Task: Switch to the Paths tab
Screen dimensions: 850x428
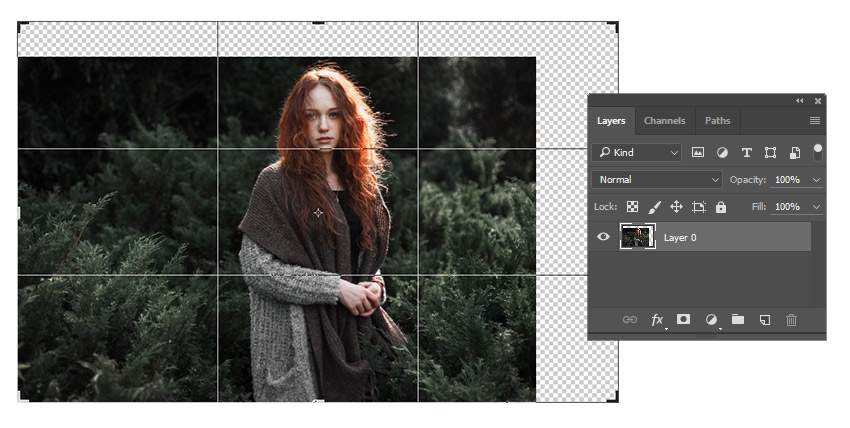Action: point(717,121)
